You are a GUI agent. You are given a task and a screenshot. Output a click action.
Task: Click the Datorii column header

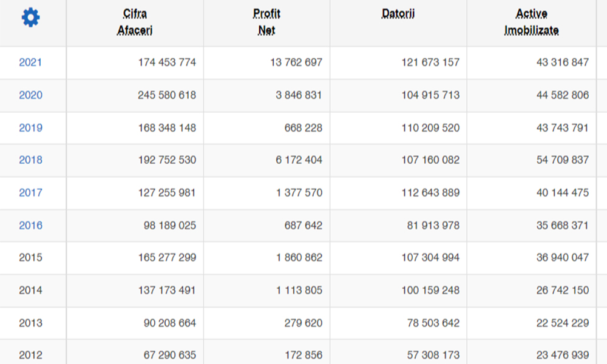(x=398, y=14)
